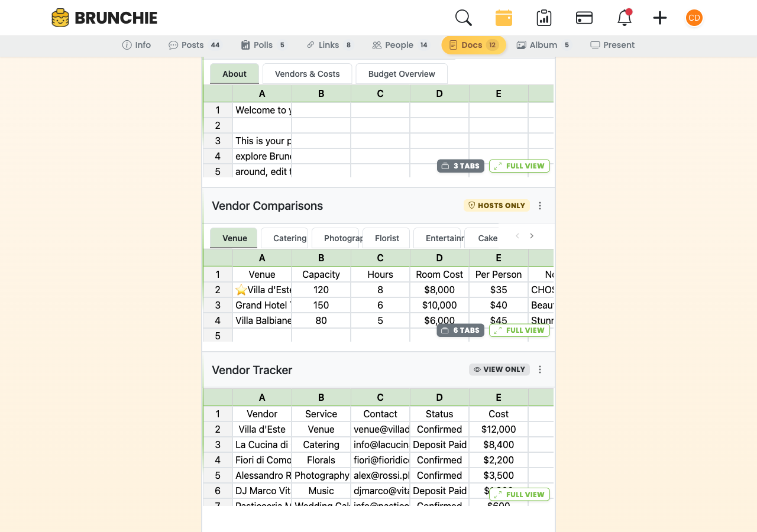Viewport: 757px width, 532px height.
Task: Click the plus create icon
Action: point(660,18)
